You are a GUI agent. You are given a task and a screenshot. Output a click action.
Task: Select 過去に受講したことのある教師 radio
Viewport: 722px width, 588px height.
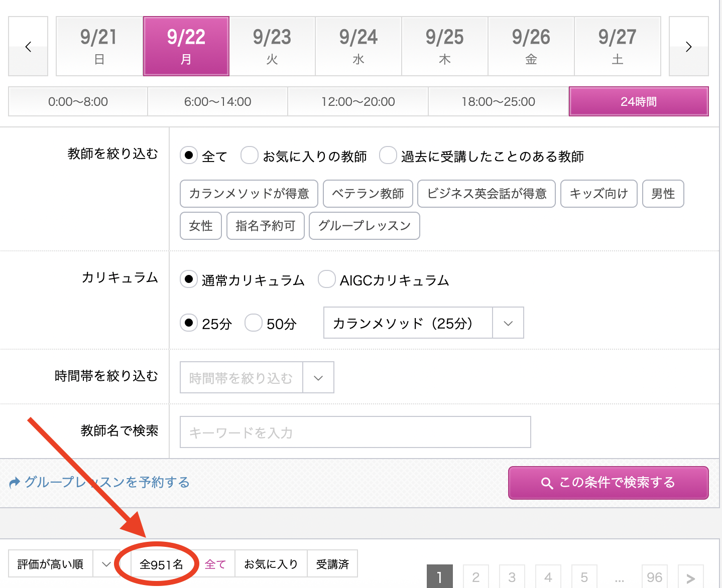(x=388, y=156)
